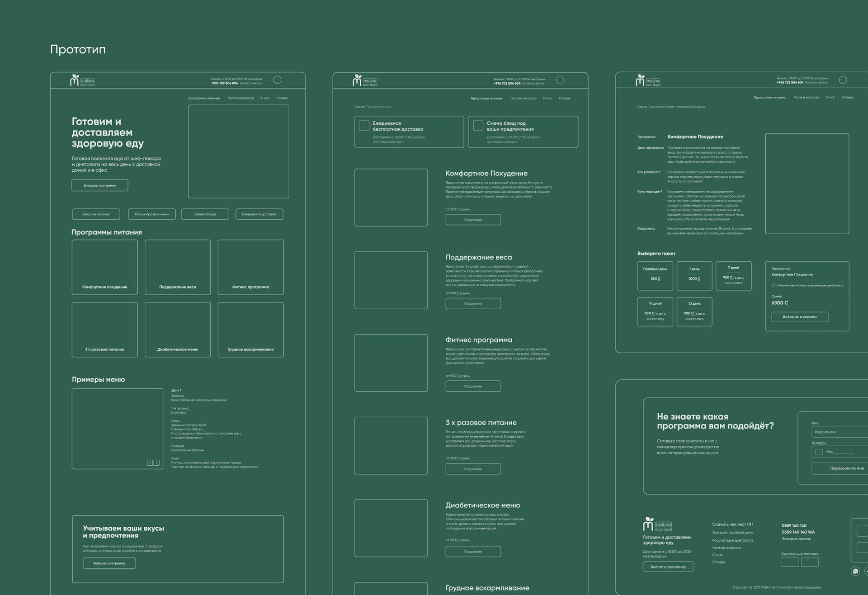868x595 pixels.
Task: Open Программы питания in first mockup nav
Action: tap(203, 98)
